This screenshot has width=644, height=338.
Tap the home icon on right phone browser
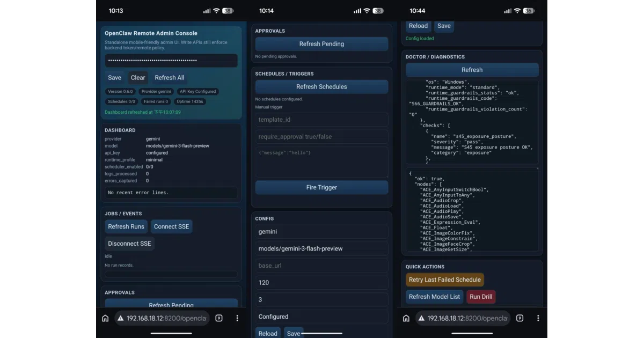[x=406, y=318]
